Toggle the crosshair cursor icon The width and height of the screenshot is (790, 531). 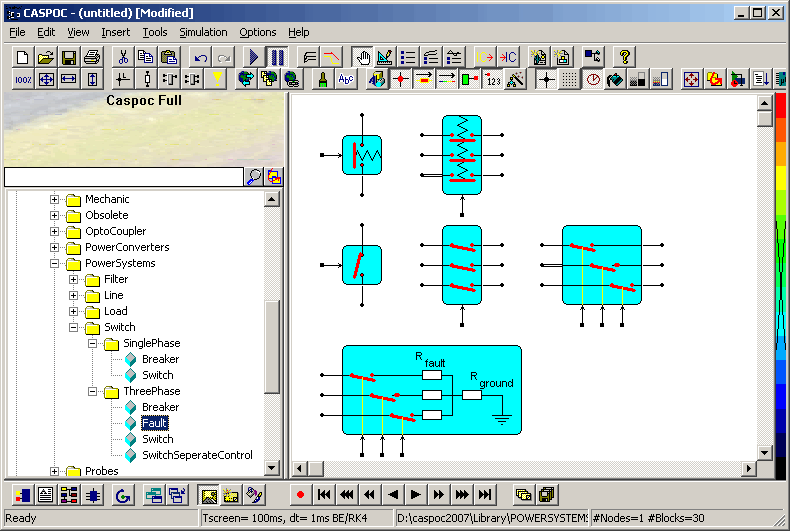[546, 79]
